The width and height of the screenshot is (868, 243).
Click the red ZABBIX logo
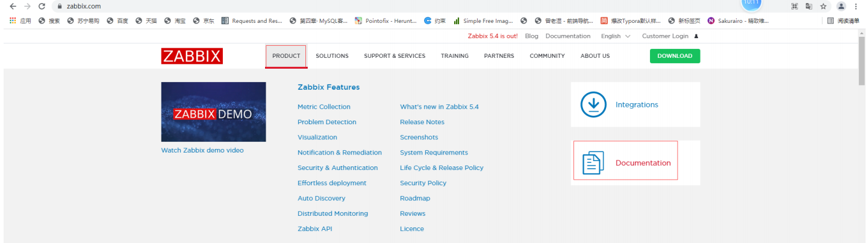point(192,56)
